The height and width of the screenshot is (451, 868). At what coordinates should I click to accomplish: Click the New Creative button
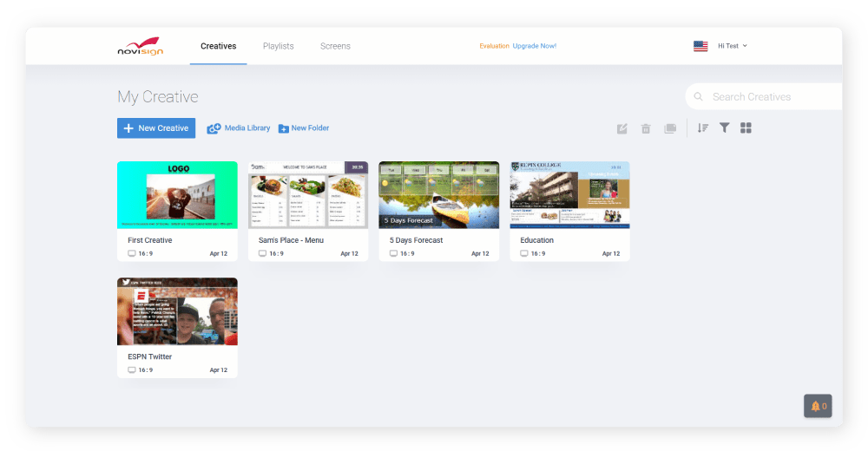tap(156, 128)
